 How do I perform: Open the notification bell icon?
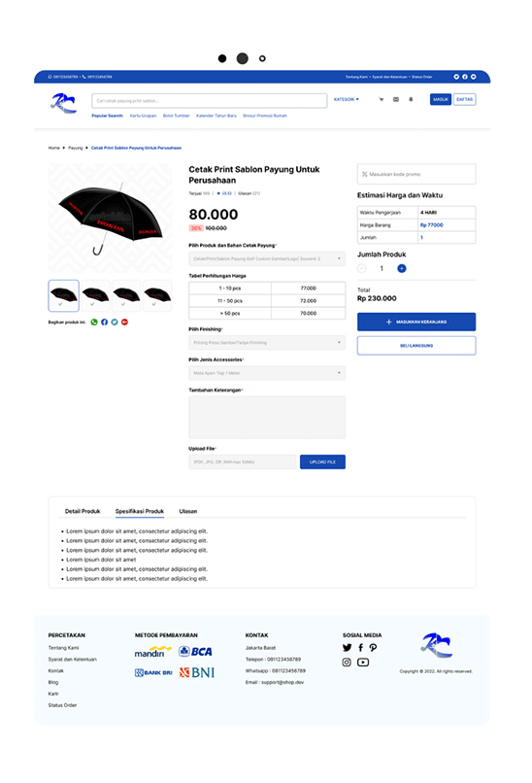click(x=411, y=99)
